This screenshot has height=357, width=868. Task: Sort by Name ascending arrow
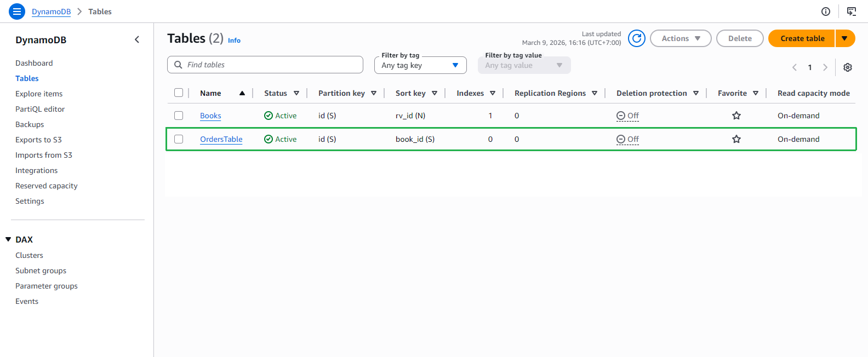click(242, 93)
